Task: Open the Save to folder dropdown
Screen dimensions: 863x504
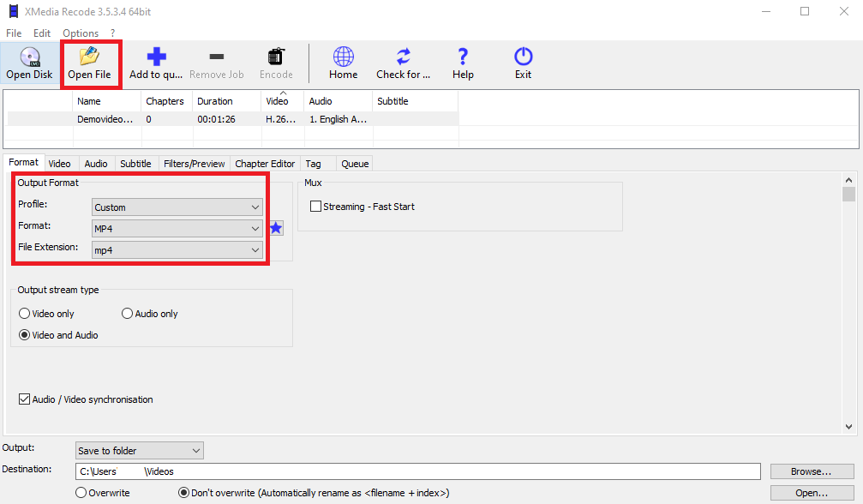Action: pyautogui.click(x=140, y=451)
